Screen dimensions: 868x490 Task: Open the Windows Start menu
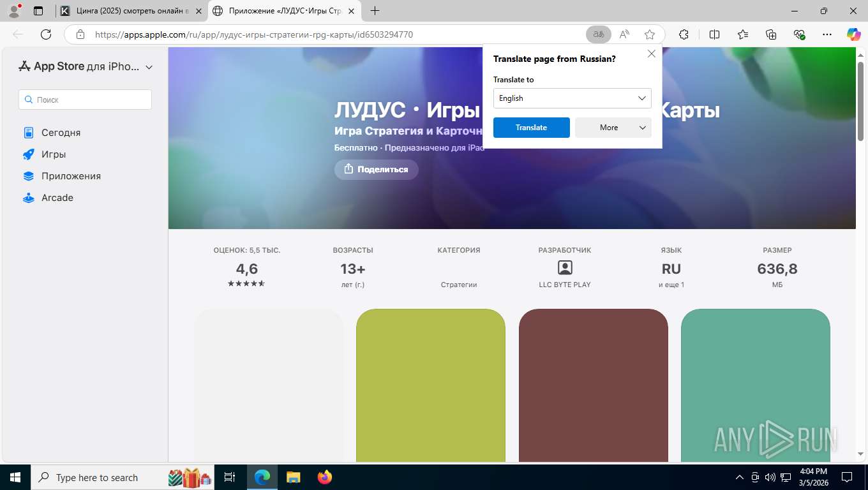pos(15,477)
